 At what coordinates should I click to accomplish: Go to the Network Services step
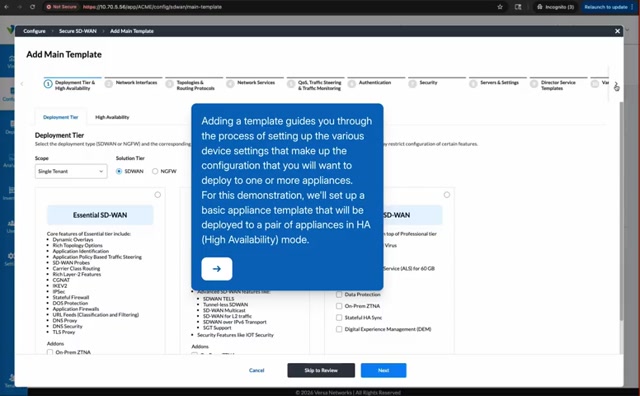coord(255,83)
